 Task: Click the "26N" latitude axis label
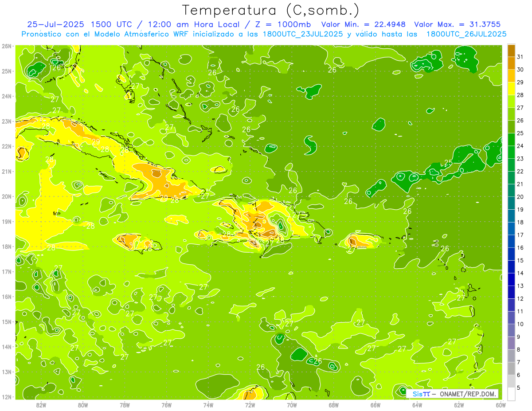tap(7, 46)
